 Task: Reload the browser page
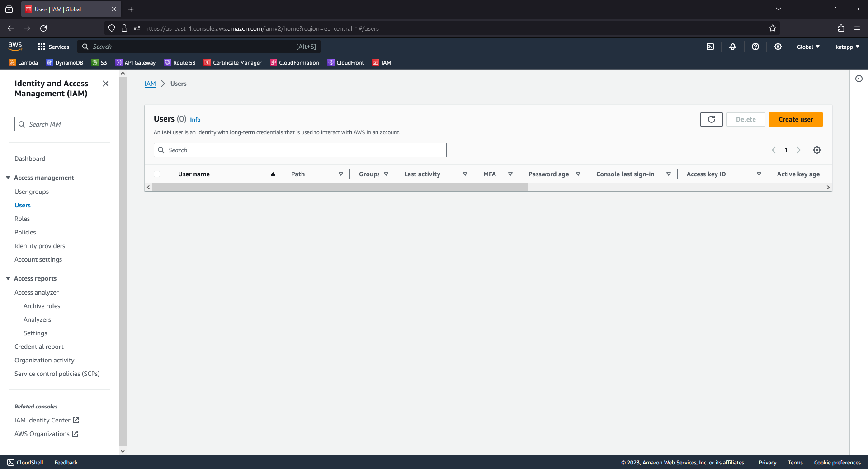[x=43, y=28]
